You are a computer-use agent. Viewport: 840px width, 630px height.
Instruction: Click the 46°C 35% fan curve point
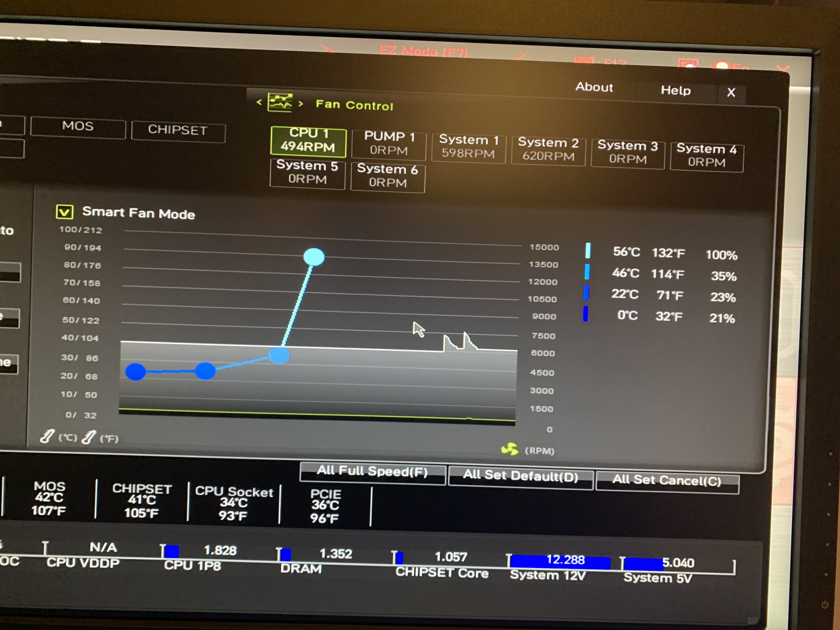[279, 355]
